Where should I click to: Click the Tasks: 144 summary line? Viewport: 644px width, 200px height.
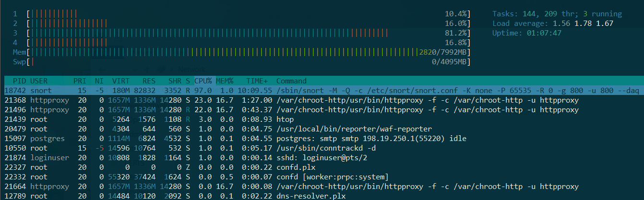tap(557, 14)
